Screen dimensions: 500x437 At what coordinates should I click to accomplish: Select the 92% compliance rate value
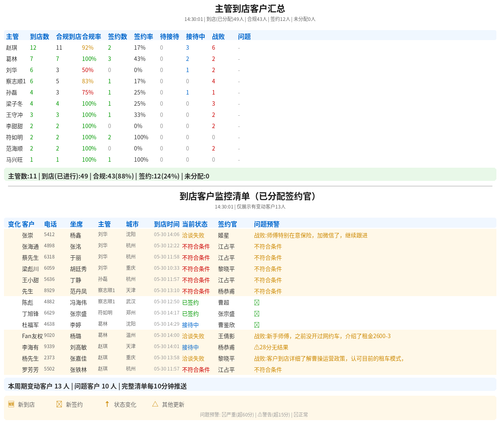88,48
